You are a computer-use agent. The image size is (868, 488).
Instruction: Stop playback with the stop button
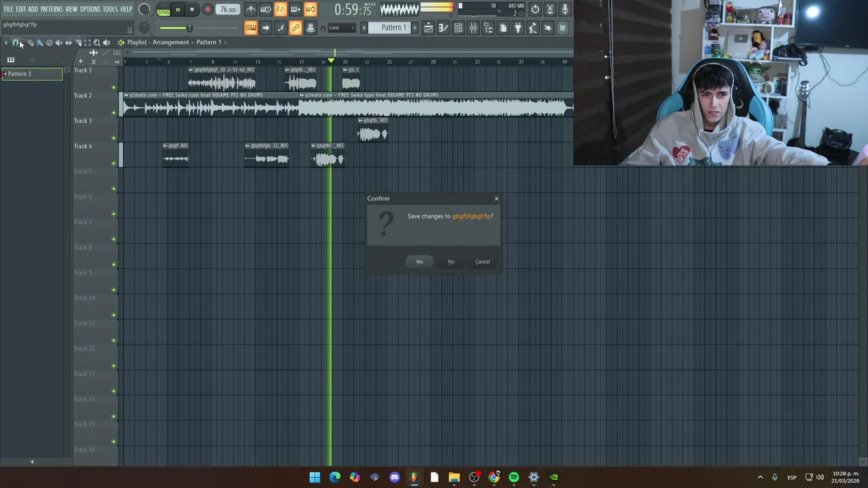point(192,9)
